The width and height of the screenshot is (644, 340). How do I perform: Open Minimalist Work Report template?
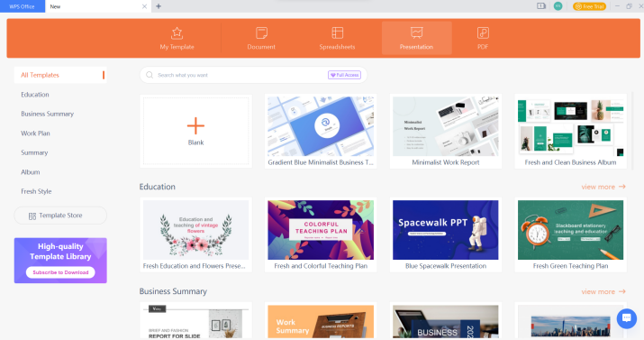coord(446,131)
